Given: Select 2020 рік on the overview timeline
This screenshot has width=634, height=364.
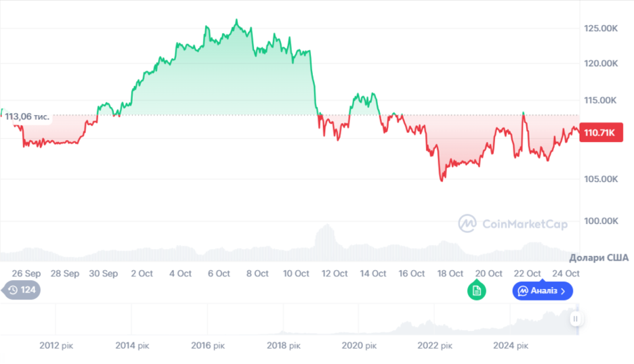Looking at the screenshot, I should pos(359,346).
